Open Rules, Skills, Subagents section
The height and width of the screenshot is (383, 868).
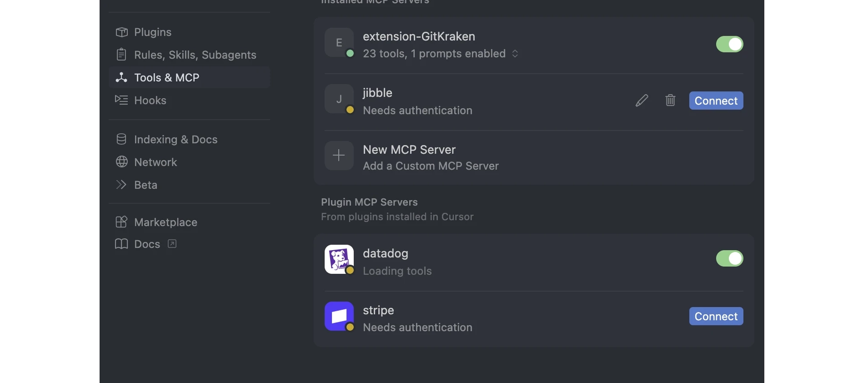click(189, 55)
